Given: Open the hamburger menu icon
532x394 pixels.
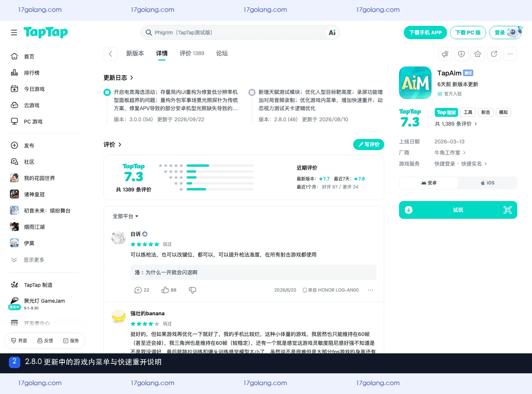Looking at the screenshot, I should (x=14, y=33).
